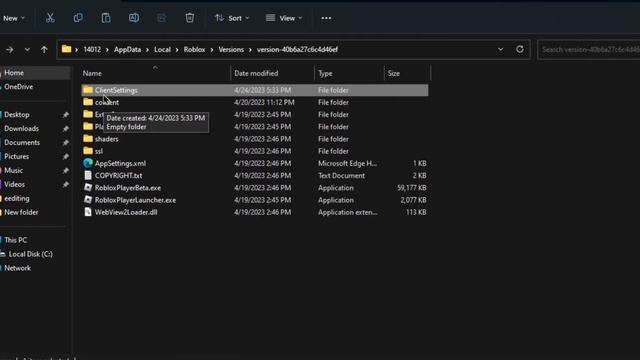The width and height of the screenshot is (640, 360).
Task: Select the AppSettings.xml file name
Action: pos(120,163)
